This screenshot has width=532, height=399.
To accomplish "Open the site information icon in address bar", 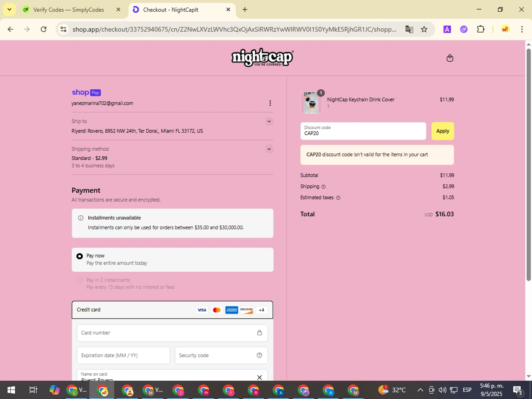I will pos(63,29).
